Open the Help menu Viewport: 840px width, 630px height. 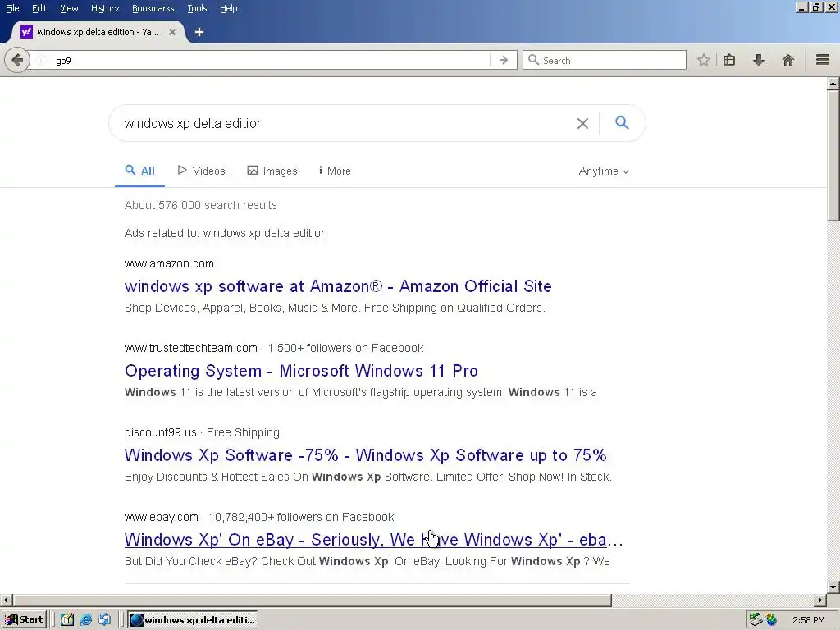(x=228, y=8)
